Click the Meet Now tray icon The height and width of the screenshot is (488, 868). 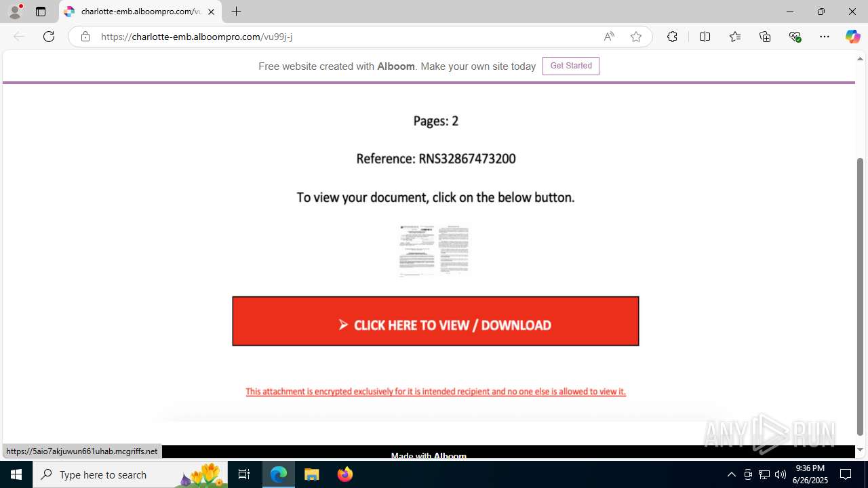(x=748, y=474)
